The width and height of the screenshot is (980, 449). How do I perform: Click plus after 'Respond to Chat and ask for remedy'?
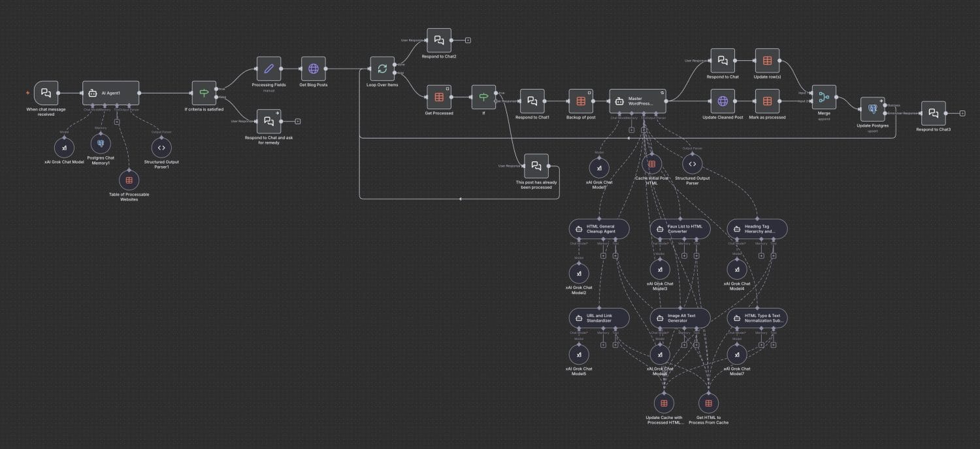tap(297, 121)
